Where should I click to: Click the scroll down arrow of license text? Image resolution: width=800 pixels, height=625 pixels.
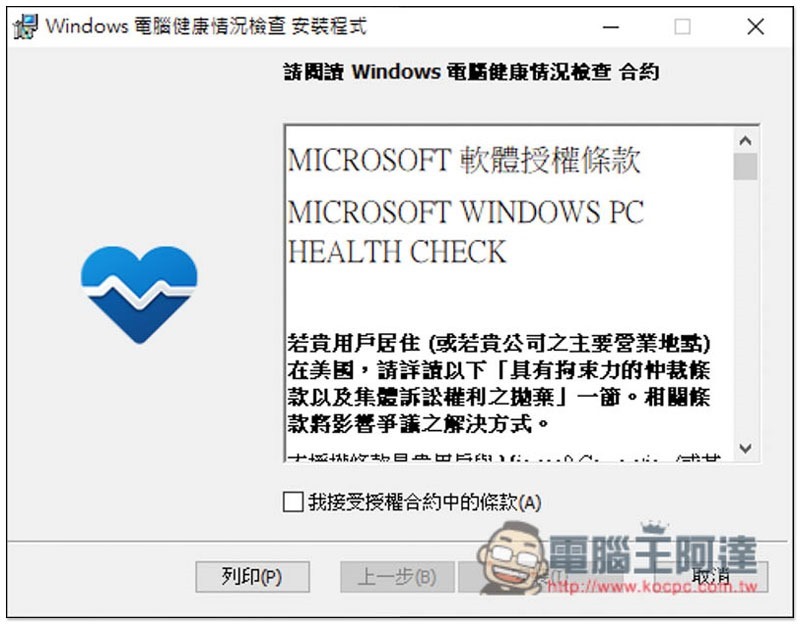[745, 448]
